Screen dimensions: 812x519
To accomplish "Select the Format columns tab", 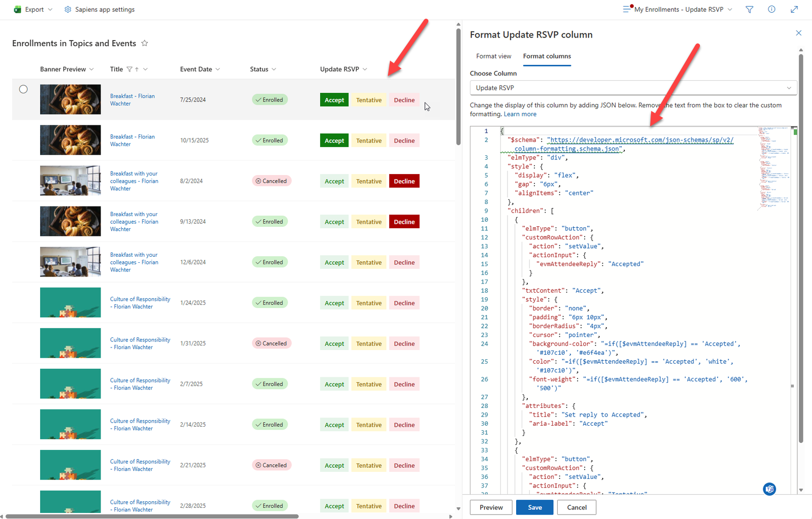I will pos(547,56).
